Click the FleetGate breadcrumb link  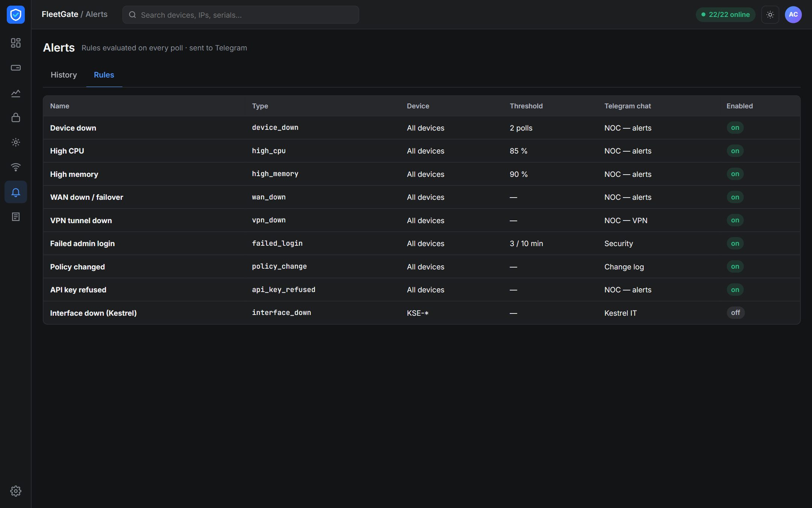(60, 14)
